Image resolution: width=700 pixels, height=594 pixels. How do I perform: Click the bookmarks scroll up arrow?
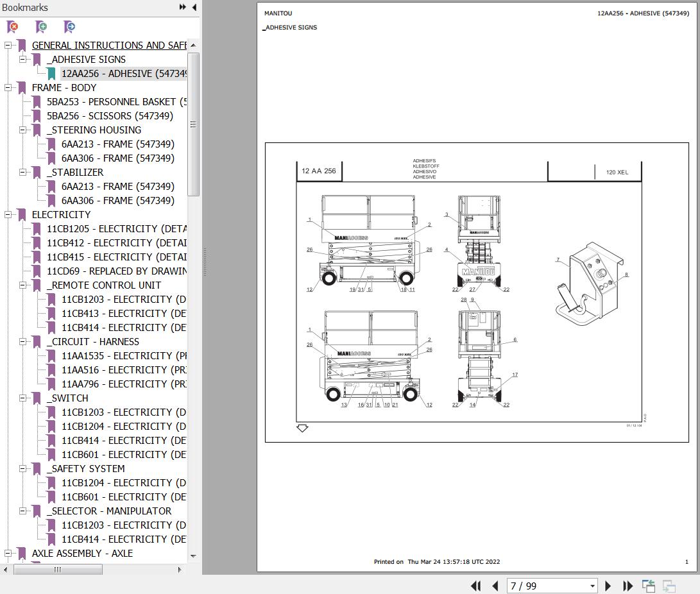pos(193,45)
